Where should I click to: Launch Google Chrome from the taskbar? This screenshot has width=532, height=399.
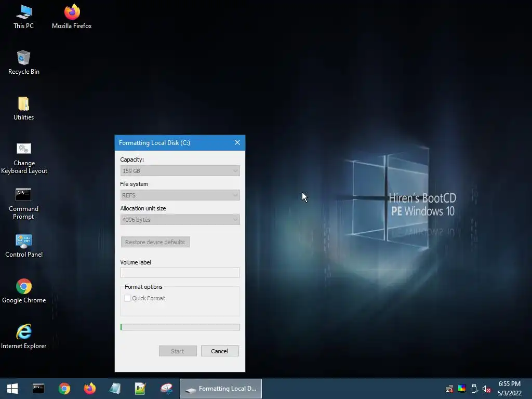(x=64, y=389)
